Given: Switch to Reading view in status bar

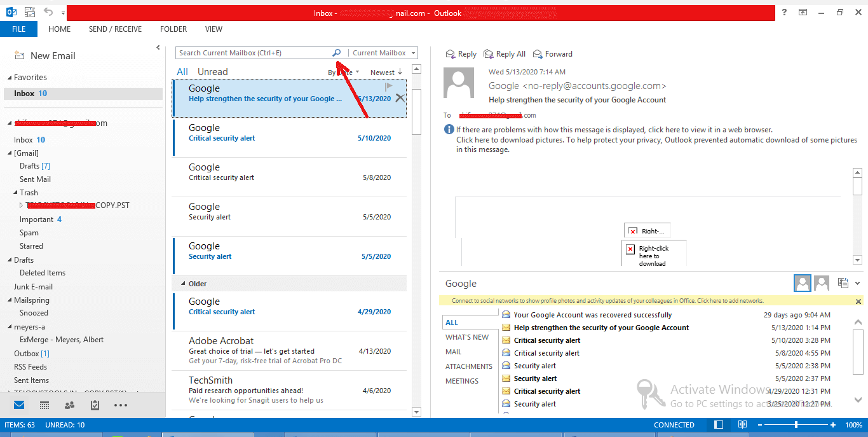Looking at the screenshot, I should coord(742,424).
